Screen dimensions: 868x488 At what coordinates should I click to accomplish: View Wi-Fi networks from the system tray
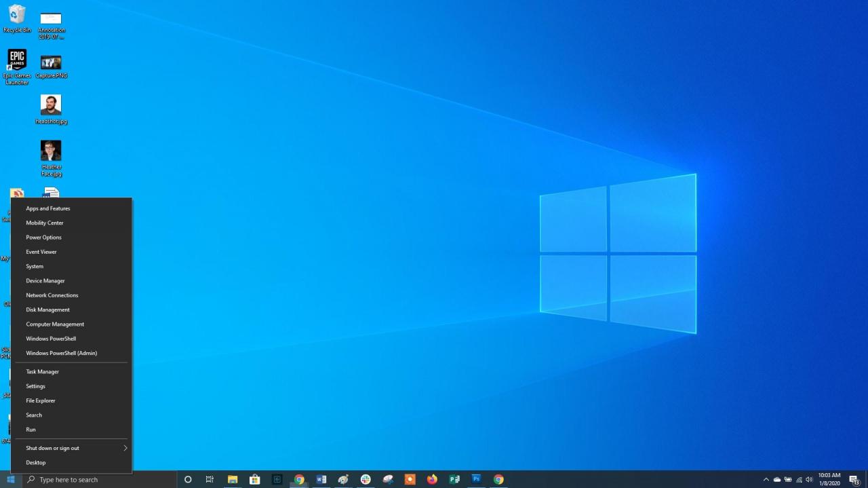[x=799, y=479]
